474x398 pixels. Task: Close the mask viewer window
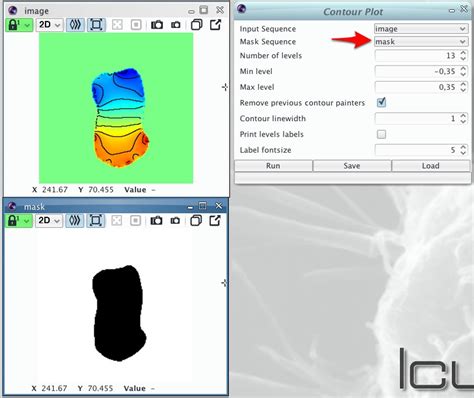(x=219, y=206)
